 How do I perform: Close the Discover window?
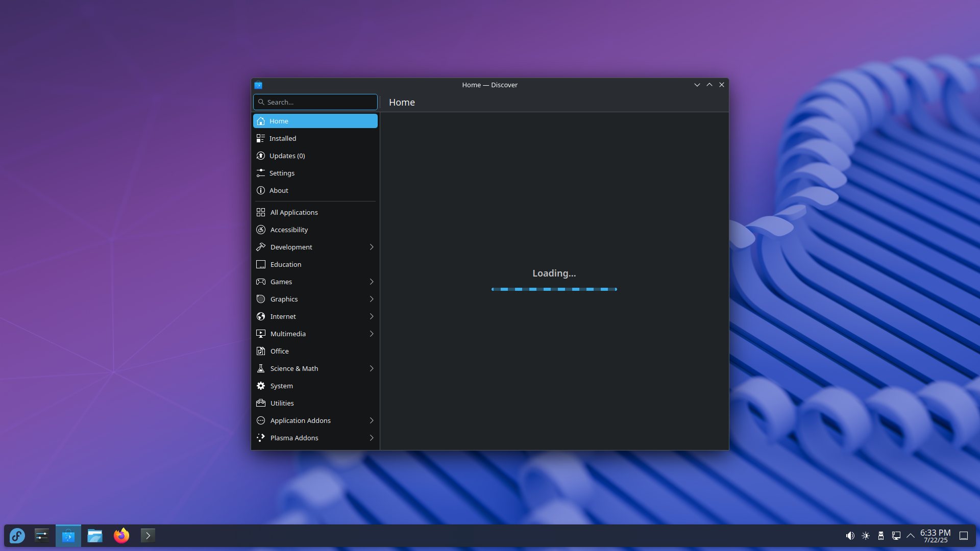coord(722,85)
